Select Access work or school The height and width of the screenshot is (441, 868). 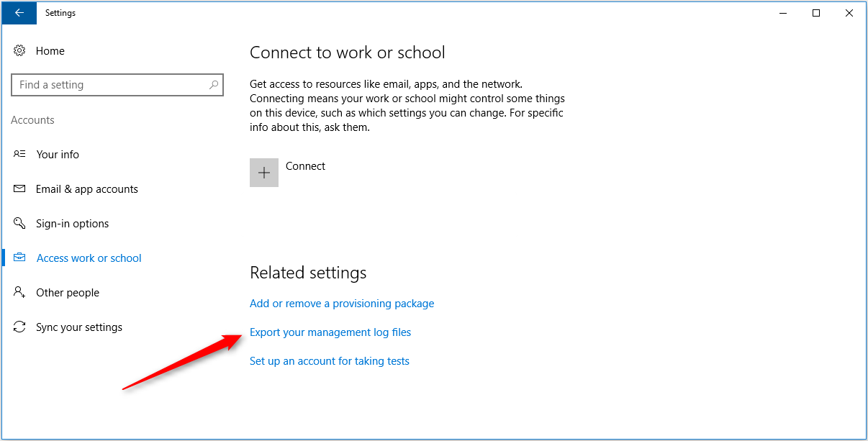pyautogui.click(x=89, y=258)
